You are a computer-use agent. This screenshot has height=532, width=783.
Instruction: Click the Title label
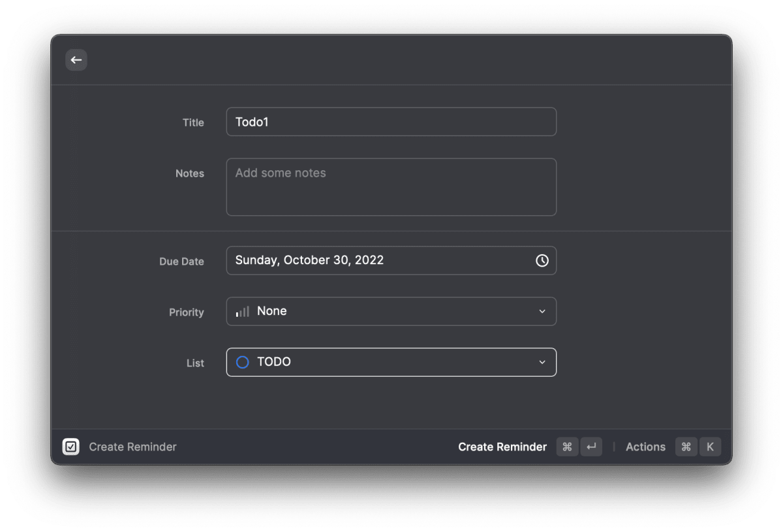click(193, 123)
